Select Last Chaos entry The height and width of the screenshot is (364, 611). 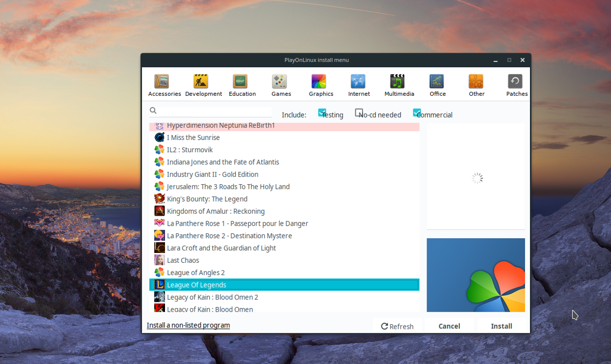(x=284, y=260)
